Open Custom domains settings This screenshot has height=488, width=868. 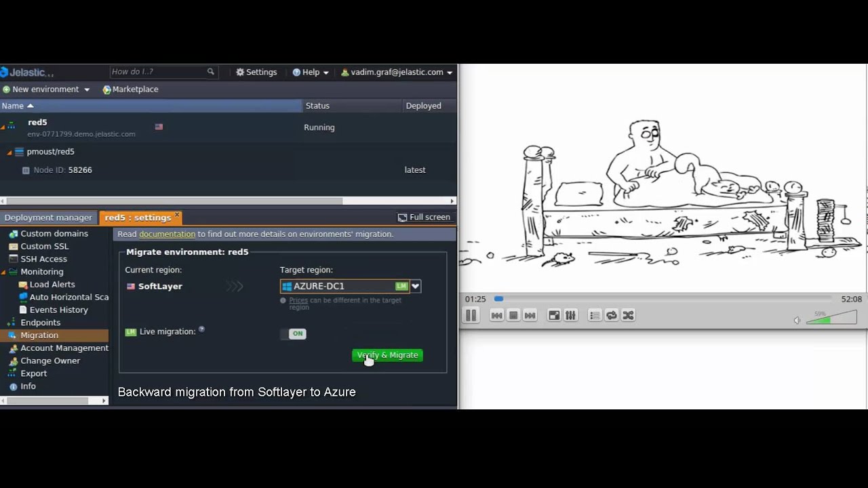click(54, 234)
